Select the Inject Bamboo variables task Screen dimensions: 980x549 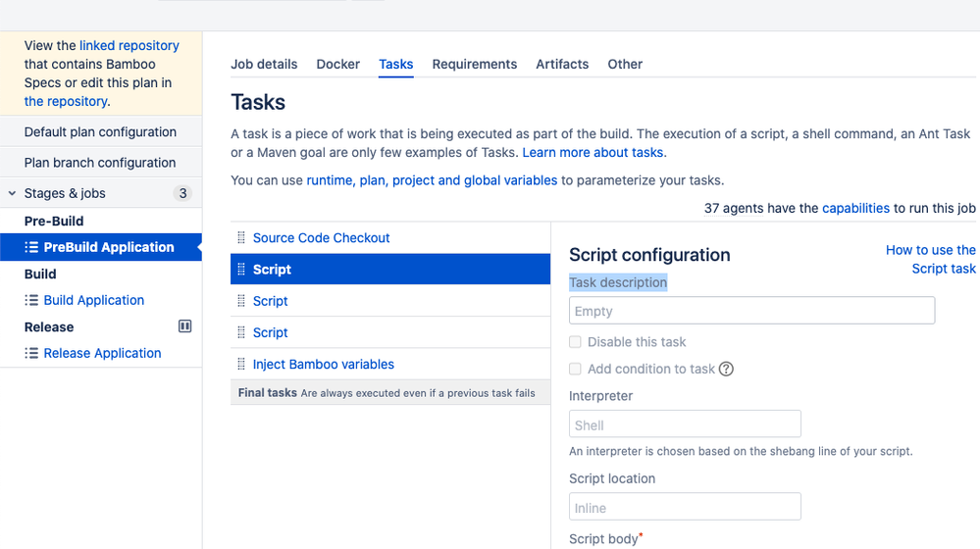(x=324, y=365)
